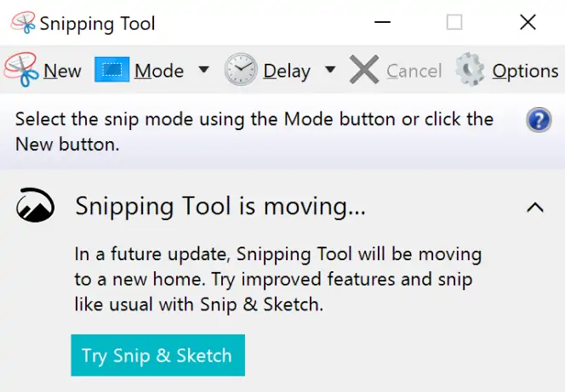Close the Snipping Tool window
Screen dimensions: 565x392
(x=528, y=22)
